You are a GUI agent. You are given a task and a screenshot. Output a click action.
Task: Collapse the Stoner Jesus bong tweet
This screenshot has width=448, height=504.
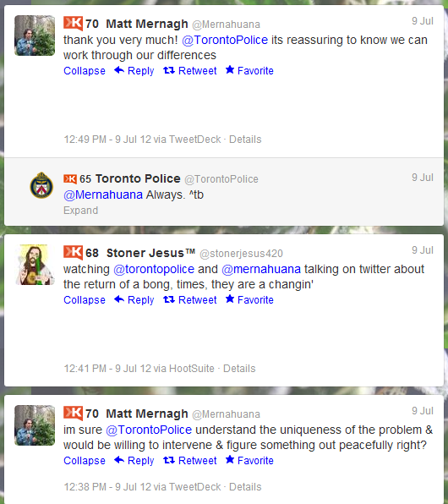pyautogui.click(x=85, y=300)
